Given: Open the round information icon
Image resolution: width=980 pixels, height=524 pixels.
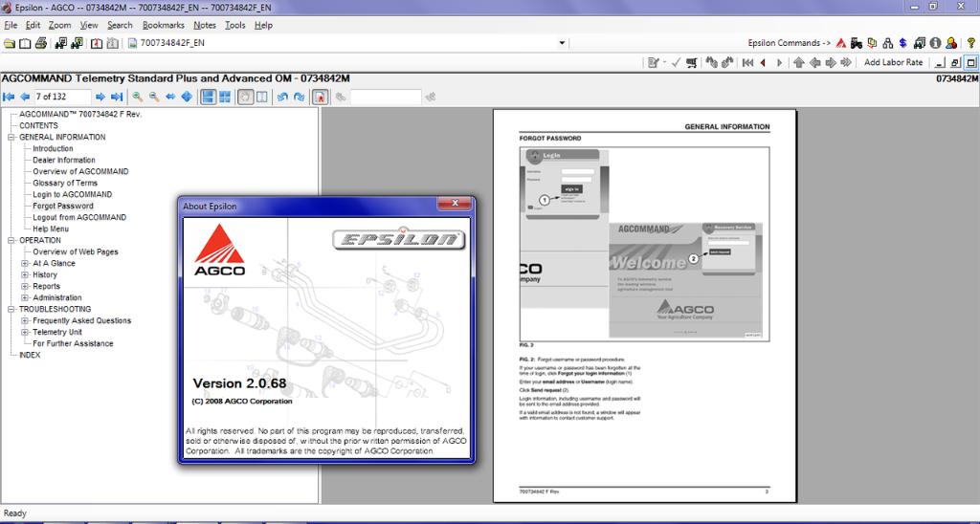Looking at the screenshot, I should click(935, 43).
